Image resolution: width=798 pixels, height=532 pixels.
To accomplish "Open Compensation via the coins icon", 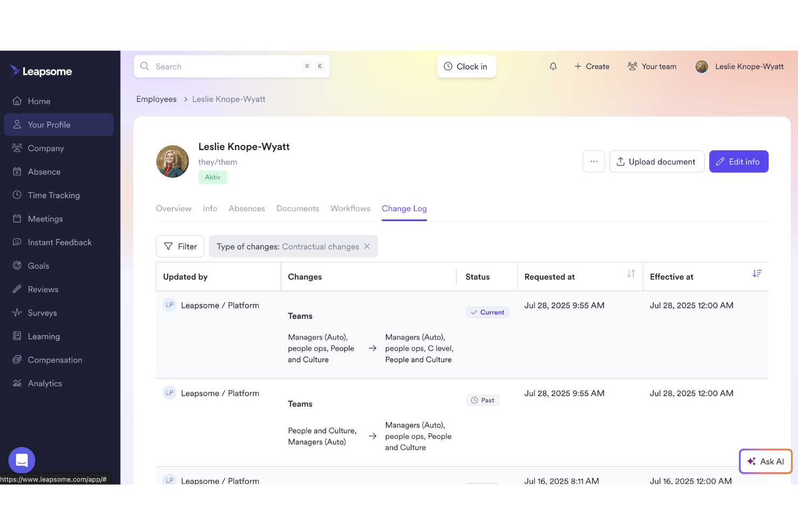I will coord(18,360).
